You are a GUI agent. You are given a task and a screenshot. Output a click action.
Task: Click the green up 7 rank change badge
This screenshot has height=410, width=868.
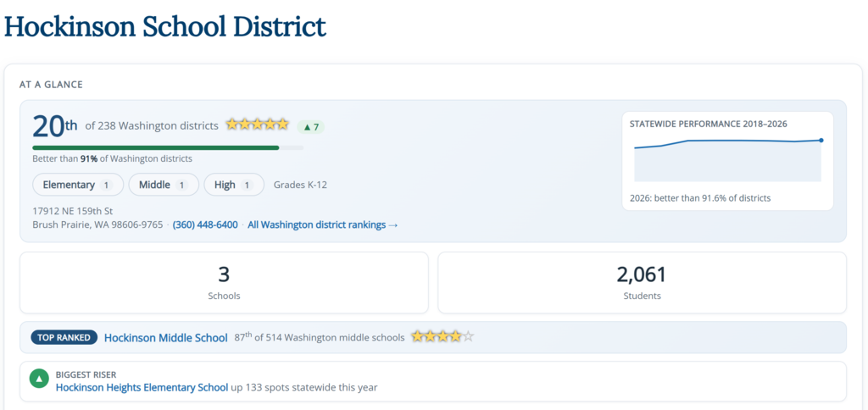(310, 127)
